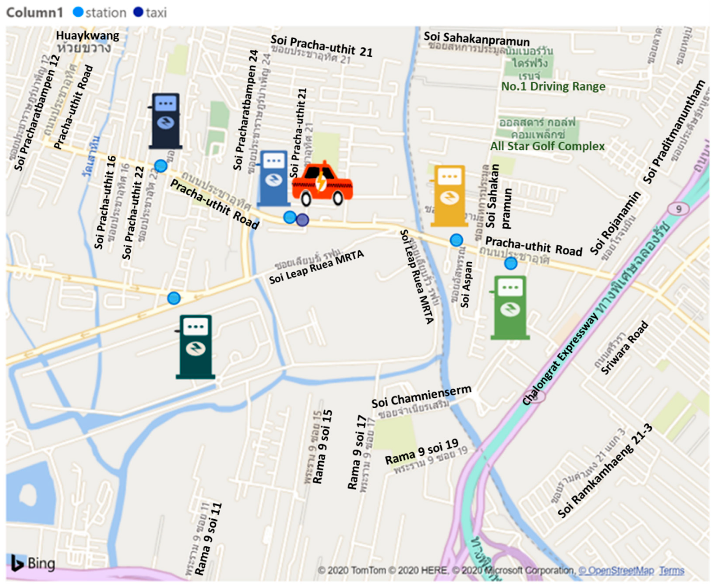Click the dark blue taxi legend swatch

click(x=138, y=12)
